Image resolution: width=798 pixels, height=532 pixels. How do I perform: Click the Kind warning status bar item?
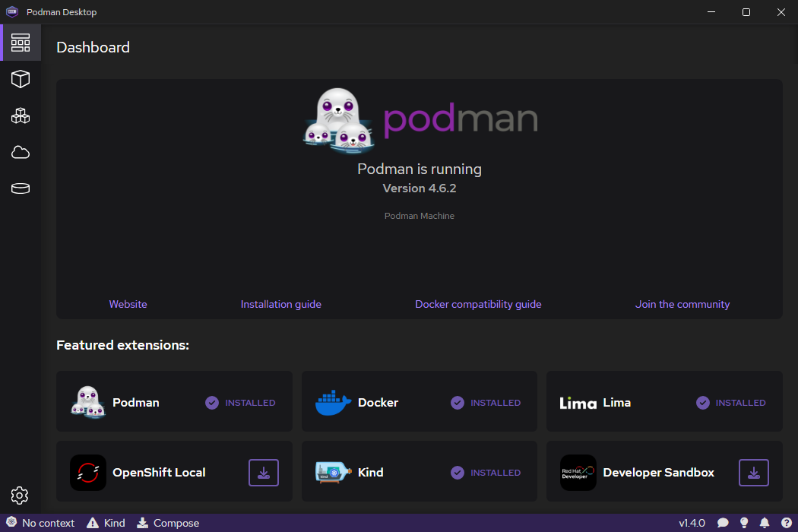click(106, 523)
